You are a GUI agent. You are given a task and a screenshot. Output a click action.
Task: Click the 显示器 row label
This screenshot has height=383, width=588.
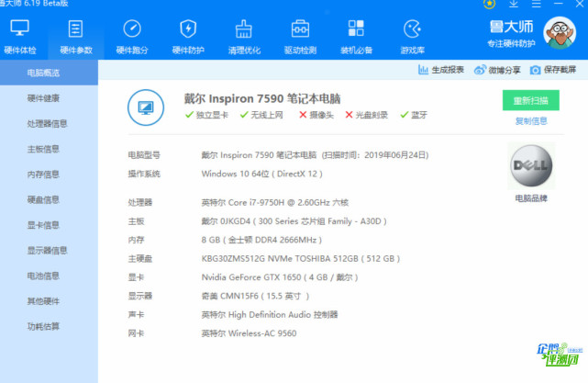pos(140,297)
